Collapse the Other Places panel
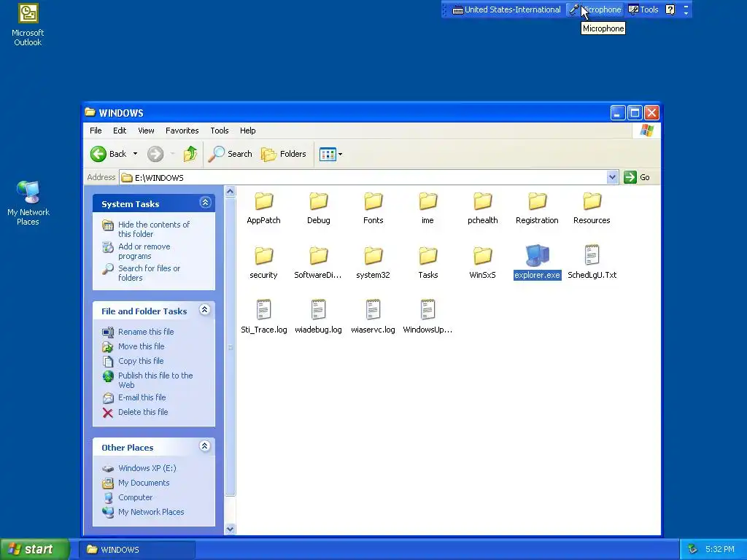The width and height of the screenshot is (747, 560). click(x=205, y=446)
